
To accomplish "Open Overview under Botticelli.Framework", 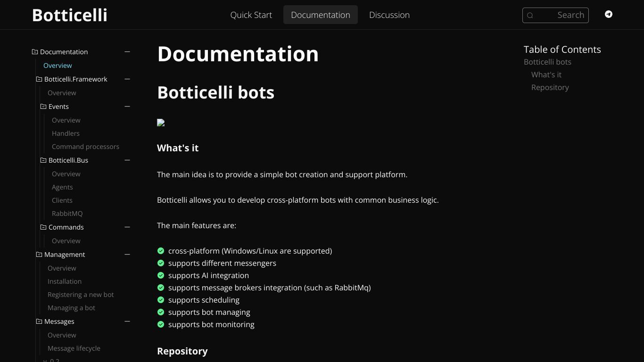I will 62,93.
